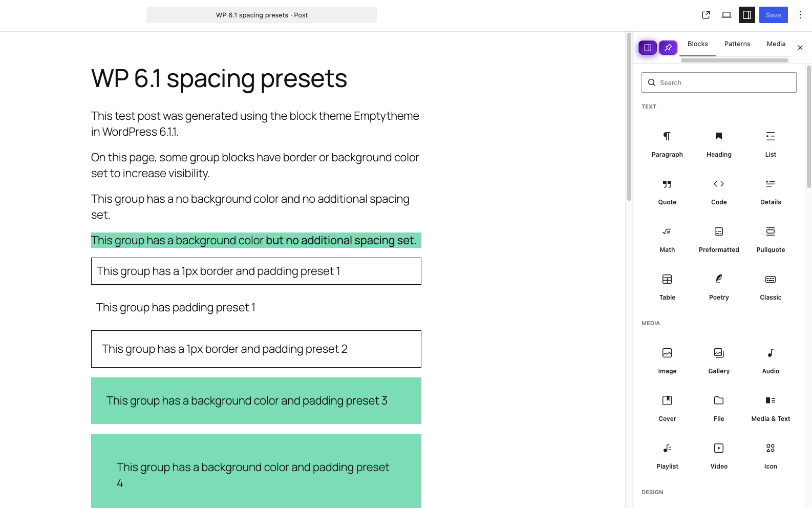This screenshot has width=812, height=508.
Task: Open the device preview dropdown
Action: point(726,15)
